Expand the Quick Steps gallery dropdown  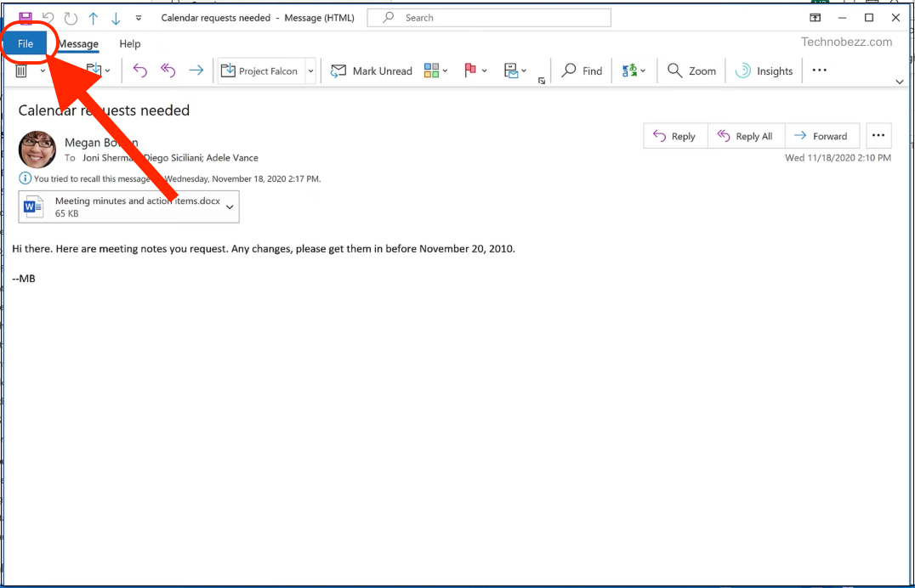311,71
